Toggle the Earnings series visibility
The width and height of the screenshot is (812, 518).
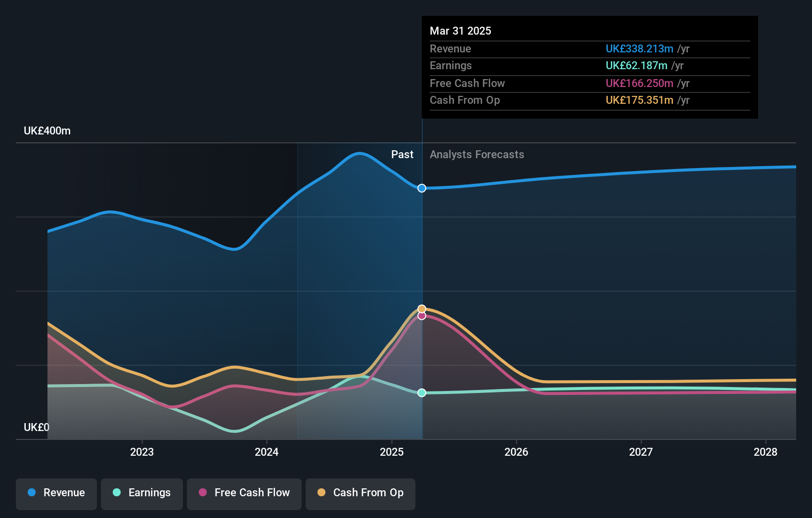click(x=142, y=493)
